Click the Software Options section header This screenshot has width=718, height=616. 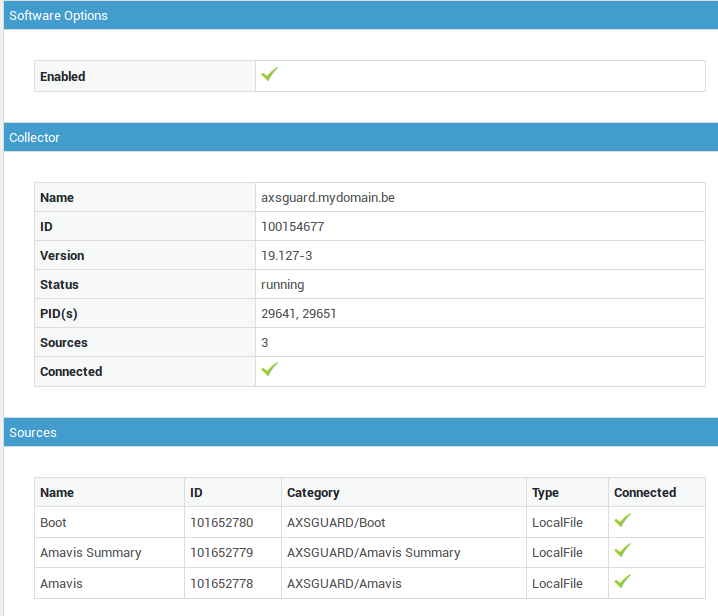pyautogui.click(x=361, y=15)
